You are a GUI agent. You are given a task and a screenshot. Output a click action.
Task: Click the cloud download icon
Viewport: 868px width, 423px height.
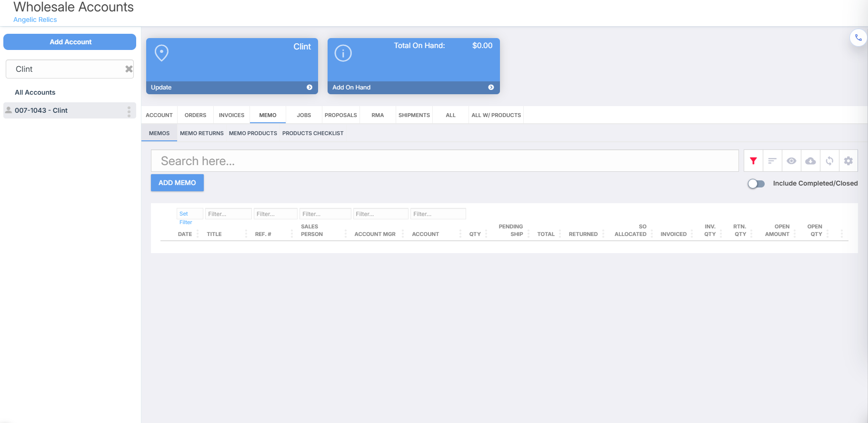[x=810, y=161]
